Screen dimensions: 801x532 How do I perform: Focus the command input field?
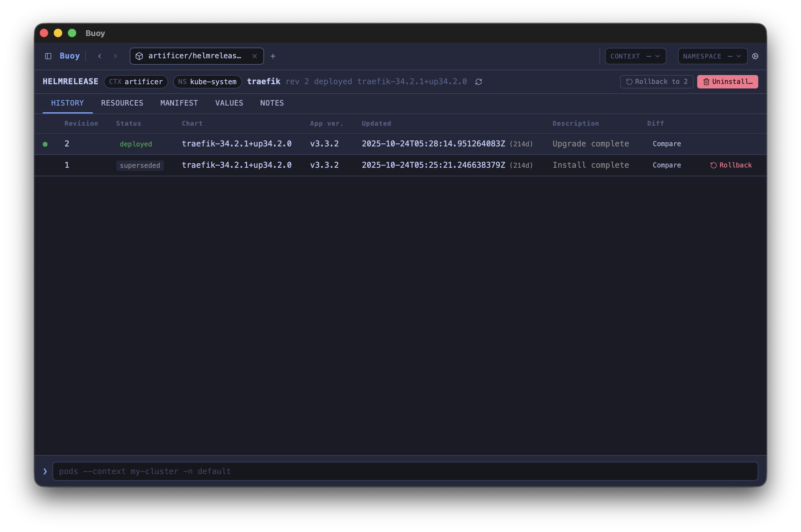(405, 471)
